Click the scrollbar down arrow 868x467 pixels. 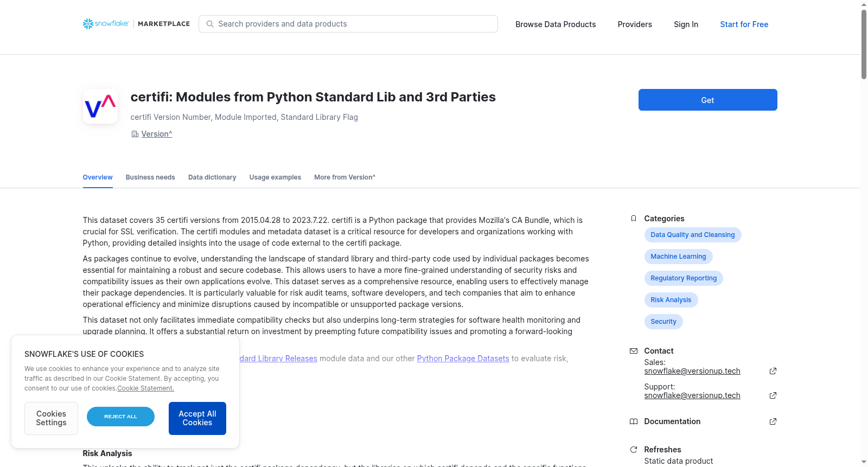pyautogui.click(x=864, y=462)
